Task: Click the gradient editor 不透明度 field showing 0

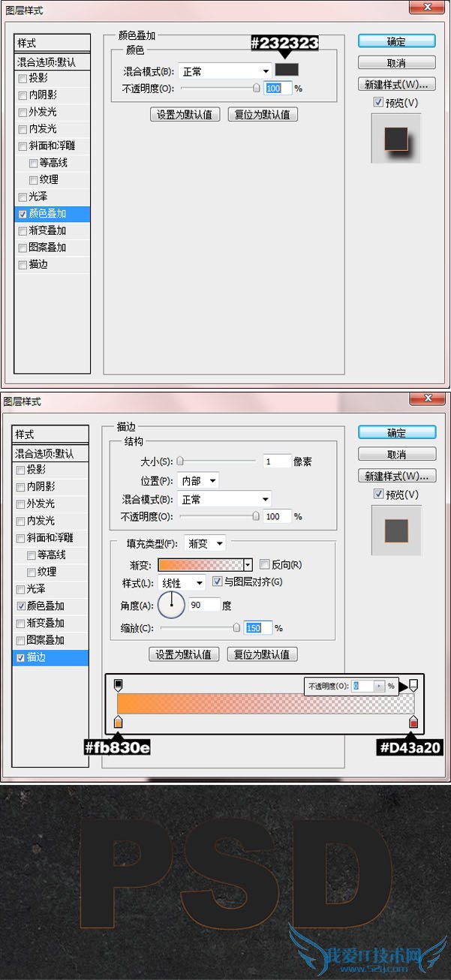Action: click(362, 686)
